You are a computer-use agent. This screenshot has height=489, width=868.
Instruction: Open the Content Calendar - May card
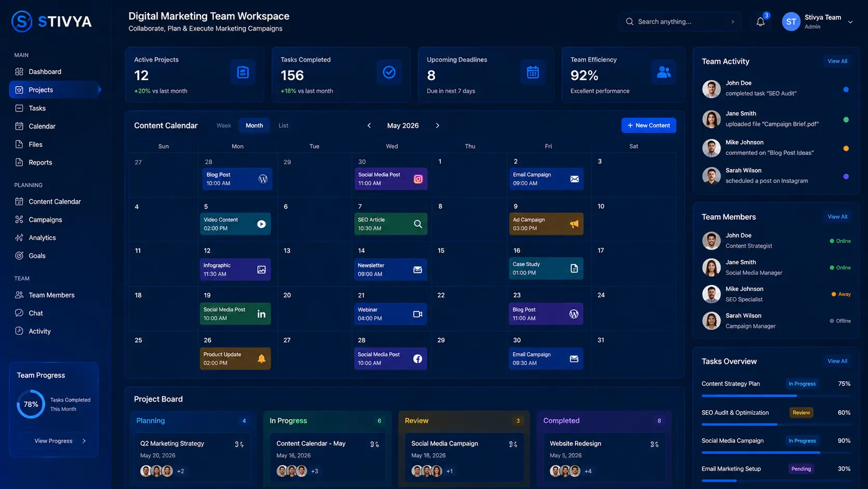(x=327, y=457)
